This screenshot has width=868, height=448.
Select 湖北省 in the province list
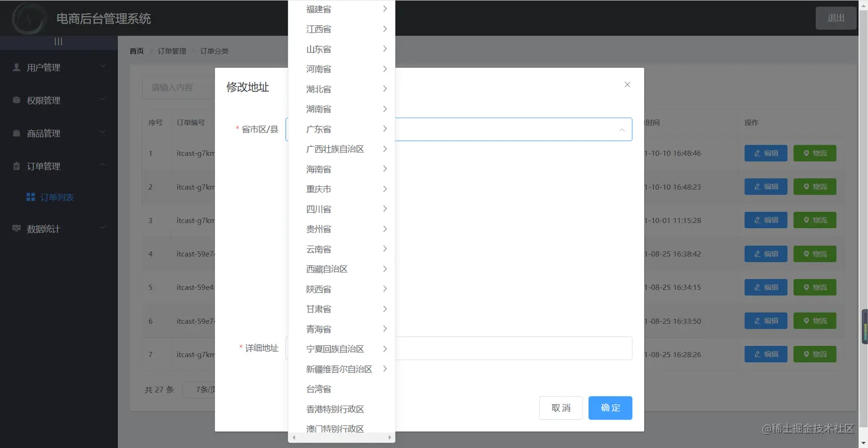(x=342, y=89)
